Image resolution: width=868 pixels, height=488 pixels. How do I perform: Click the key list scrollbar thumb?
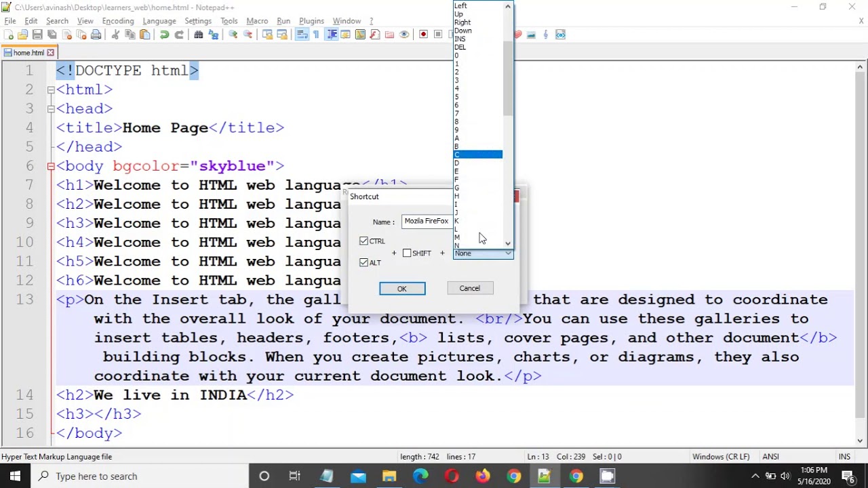pyautogui.click(x=508, y=78)
